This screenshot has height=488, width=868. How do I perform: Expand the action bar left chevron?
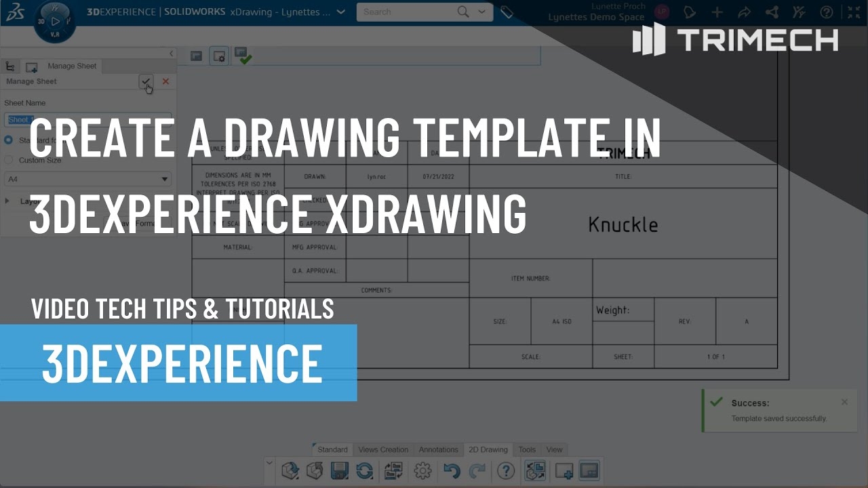269,464
